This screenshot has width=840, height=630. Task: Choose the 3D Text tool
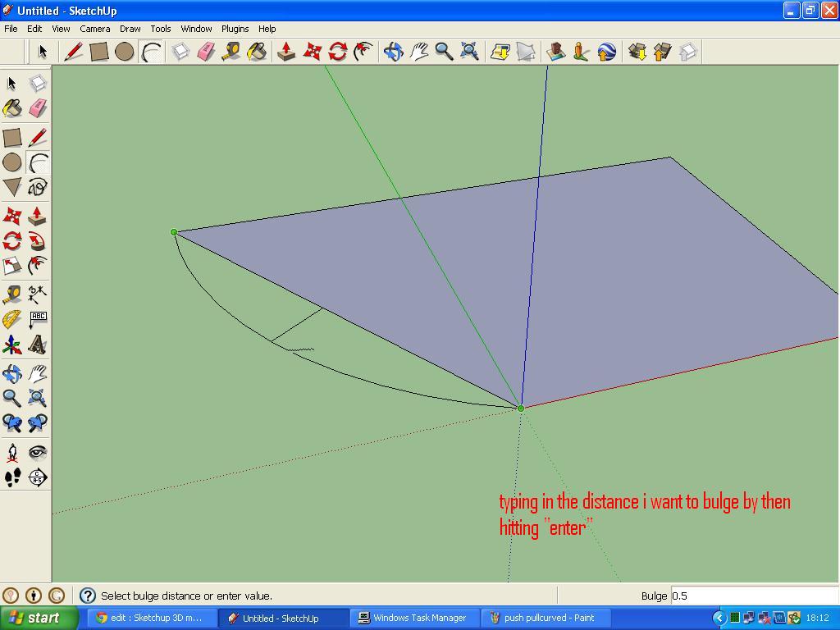click(x=38, y=345)
